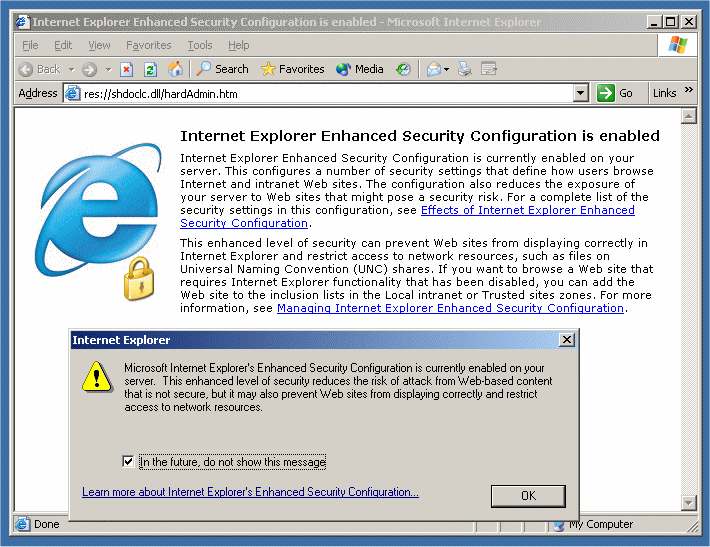Image resolution: width=710 pixels, height=547 pixels.
Task: Open Effects of Internet Explorer Enhanced link
Action: point(528,210)
